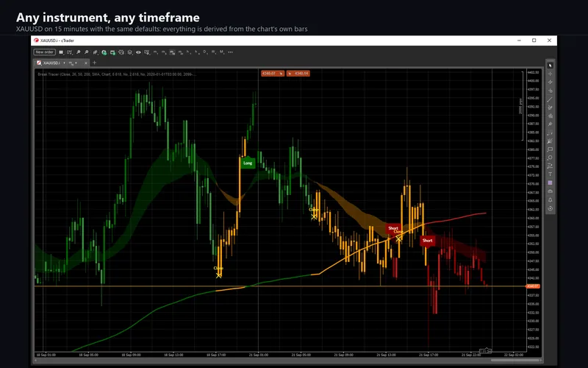Switch to the weekly W timeframe
The image size is (588, 368).
pyautogui.click(x=213, y=52)
